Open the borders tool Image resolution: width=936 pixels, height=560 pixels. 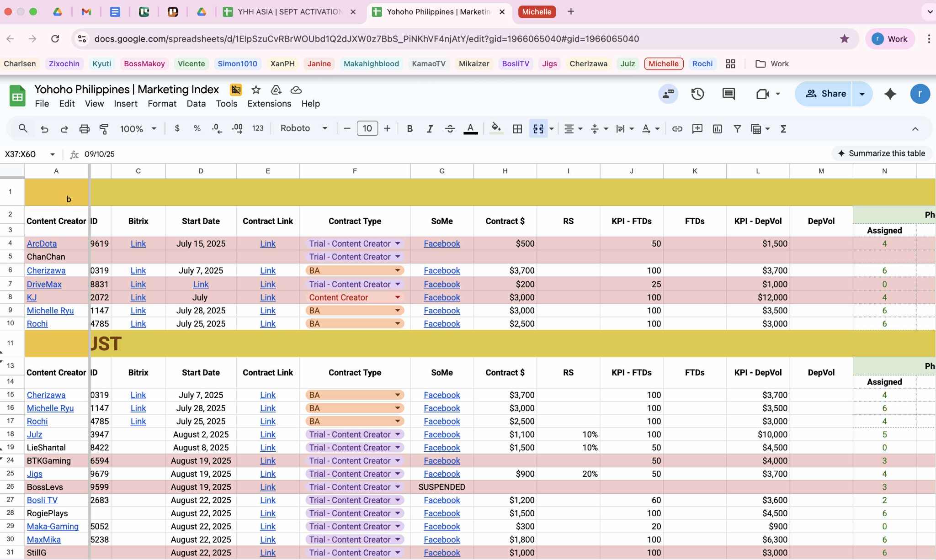(x=517, y=129)
